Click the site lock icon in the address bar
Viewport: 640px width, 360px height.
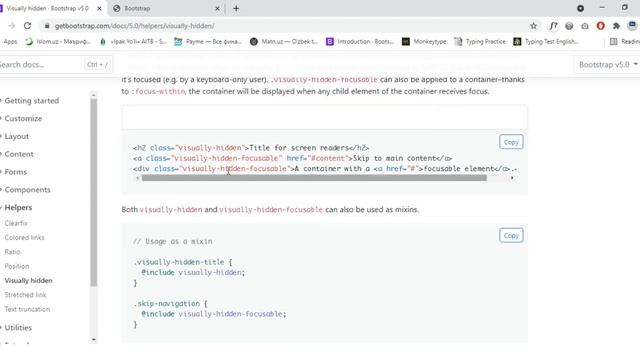point(47,26)
